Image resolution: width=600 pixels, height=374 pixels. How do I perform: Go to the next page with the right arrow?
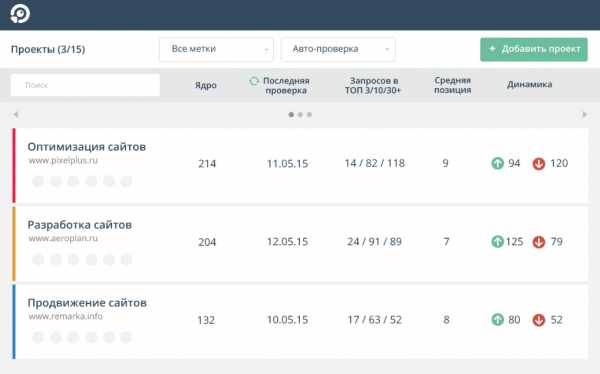(x=584, y=114)
